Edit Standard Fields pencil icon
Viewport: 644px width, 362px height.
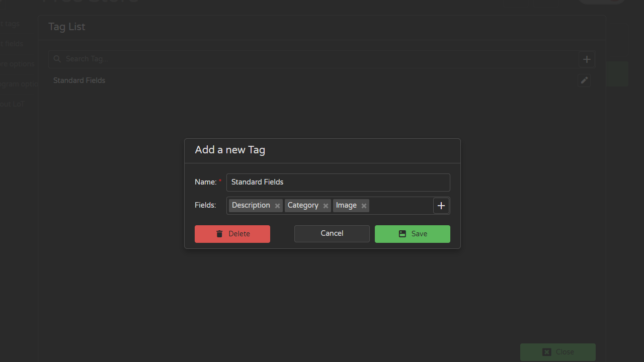584,80
